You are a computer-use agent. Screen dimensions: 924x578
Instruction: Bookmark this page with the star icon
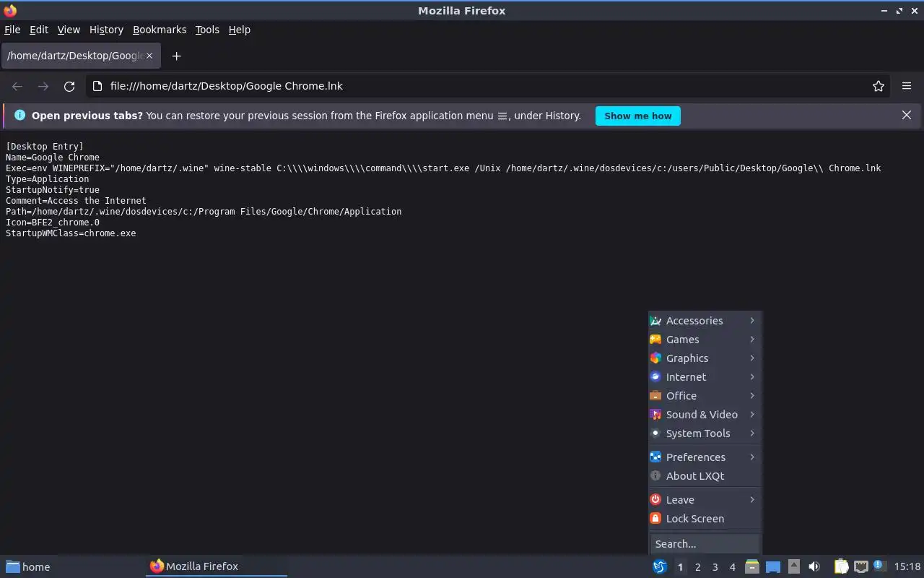(879, 86)
